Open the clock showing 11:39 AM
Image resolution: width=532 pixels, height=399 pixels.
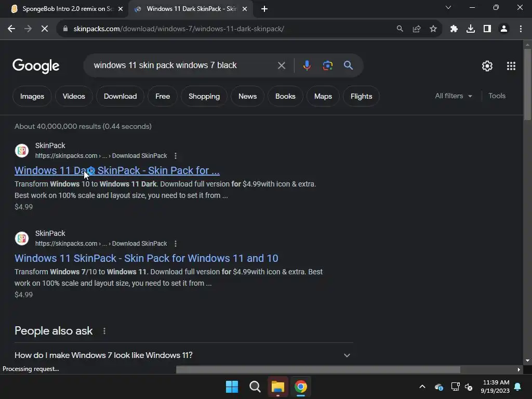[495, 387]
